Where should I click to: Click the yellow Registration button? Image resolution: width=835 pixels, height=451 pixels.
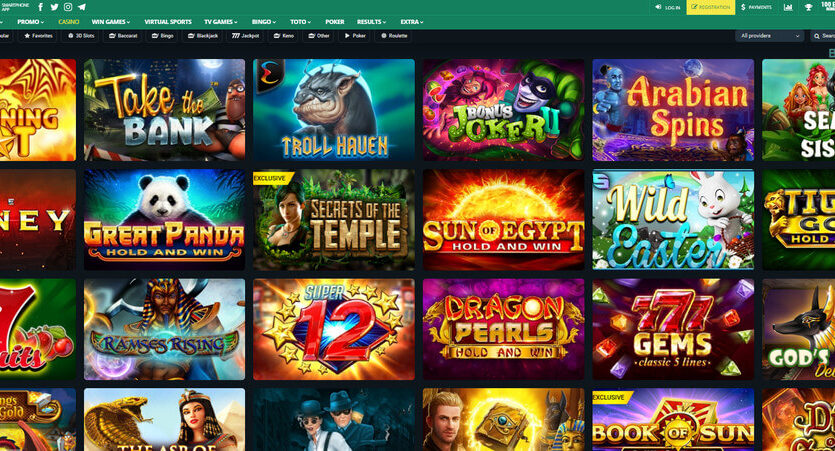pos(711,7)
